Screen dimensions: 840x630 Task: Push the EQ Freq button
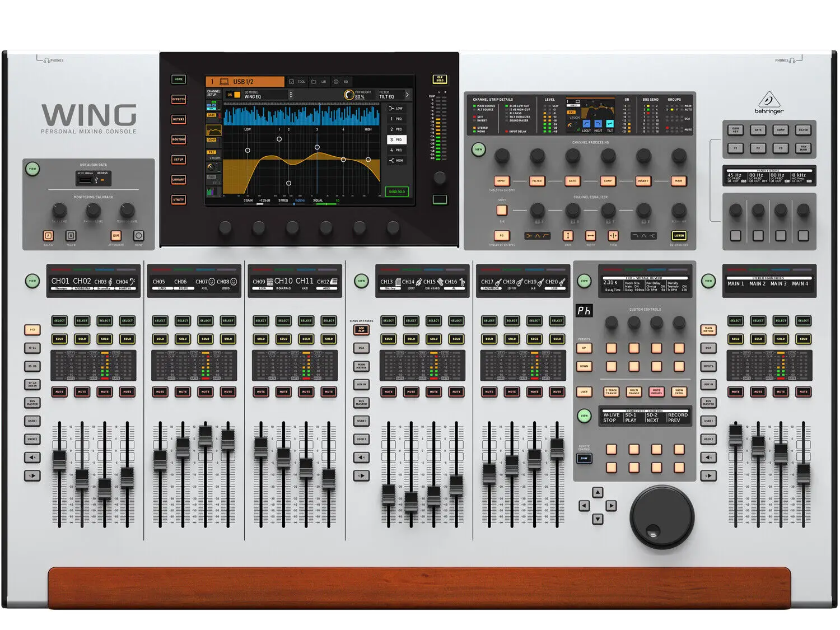tap(613, 236)
